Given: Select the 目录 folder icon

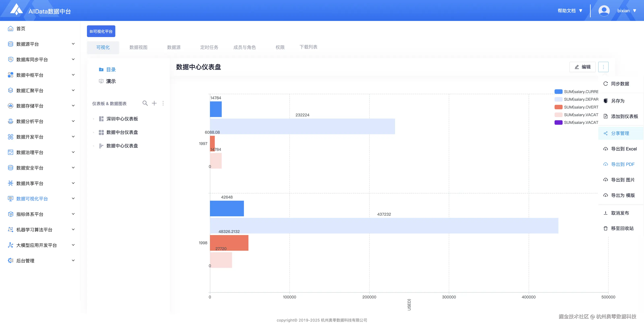Looking at the screenshot, I should pyautogui.click(x=101, y=69).
